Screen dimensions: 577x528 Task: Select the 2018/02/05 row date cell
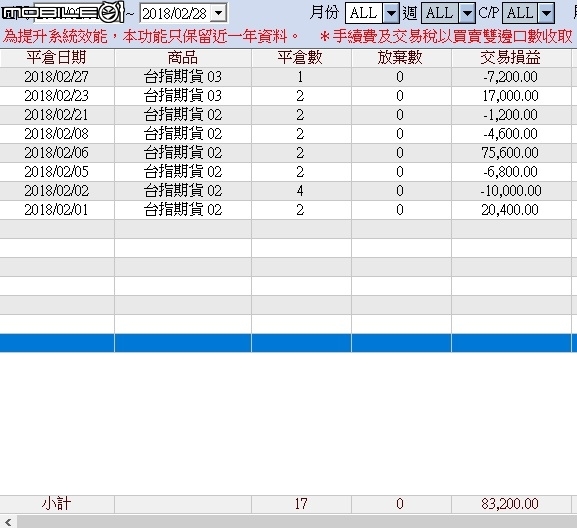click(x=57, y=172)
